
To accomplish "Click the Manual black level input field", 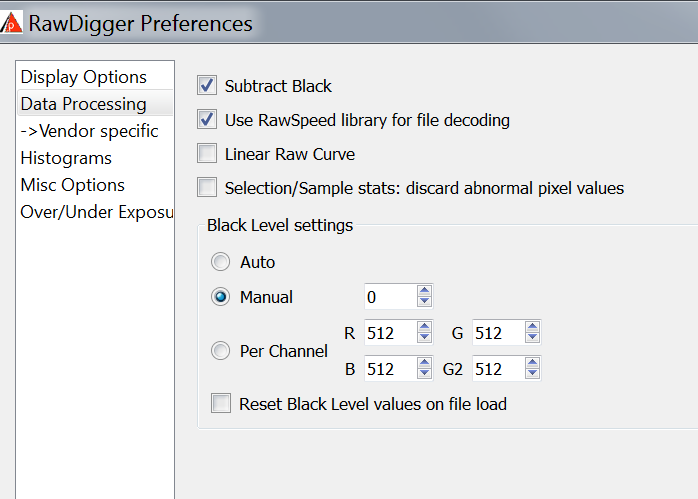I will pyautogui.click(x=391, y=296).
